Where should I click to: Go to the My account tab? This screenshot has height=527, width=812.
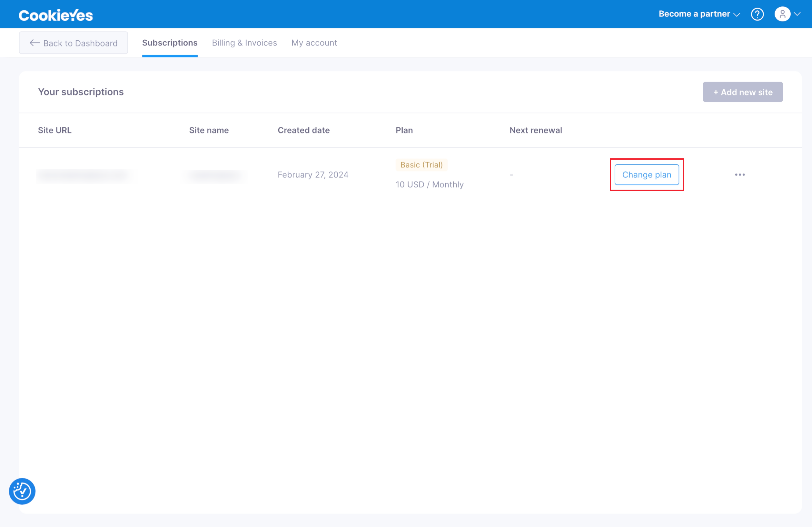click(314, 43)
